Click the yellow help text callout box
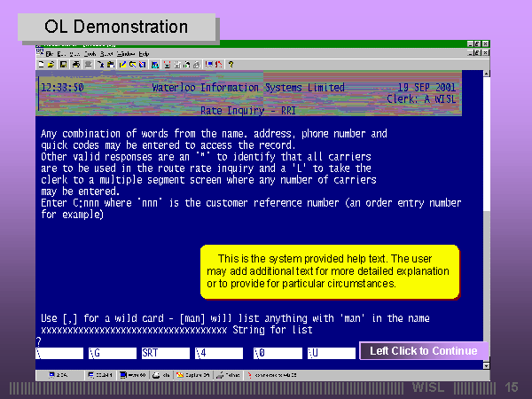 click(328, 270)
